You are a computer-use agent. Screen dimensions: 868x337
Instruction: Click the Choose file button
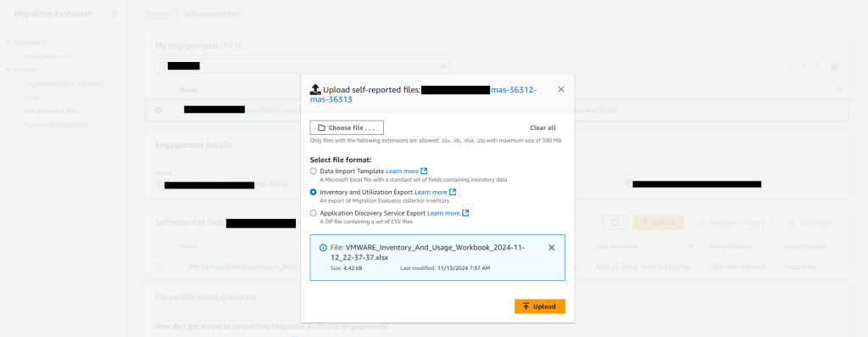(347, 127)
